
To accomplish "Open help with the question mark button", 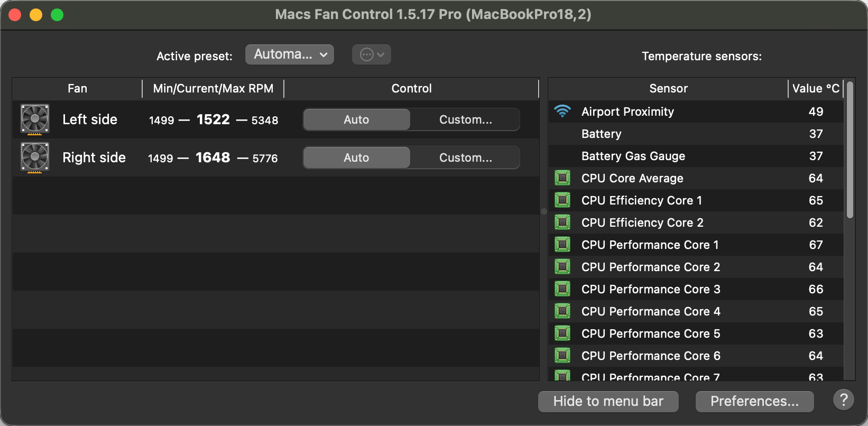I will [844, 400].
